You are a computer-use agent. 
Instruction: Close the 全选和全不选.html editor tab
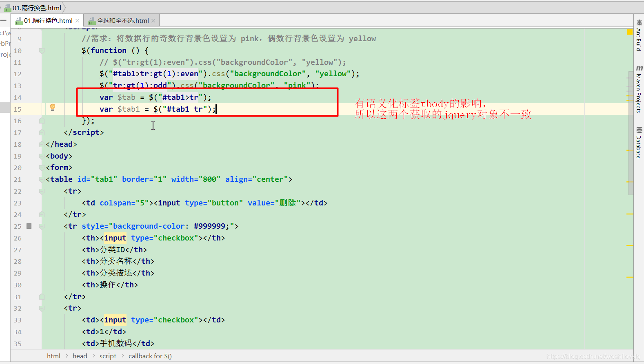pos(153,20)
